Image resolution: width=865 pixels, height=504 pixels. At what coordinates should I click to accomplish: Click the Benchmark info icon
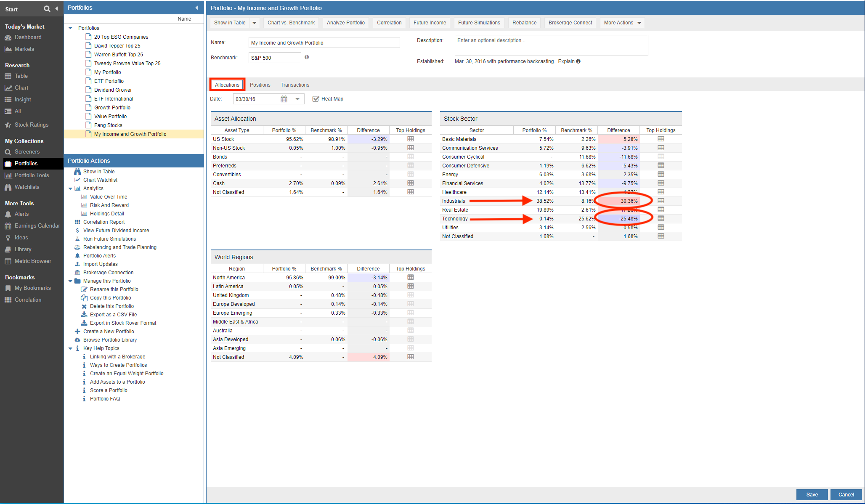pyautogui.click(x=307, y=57)
